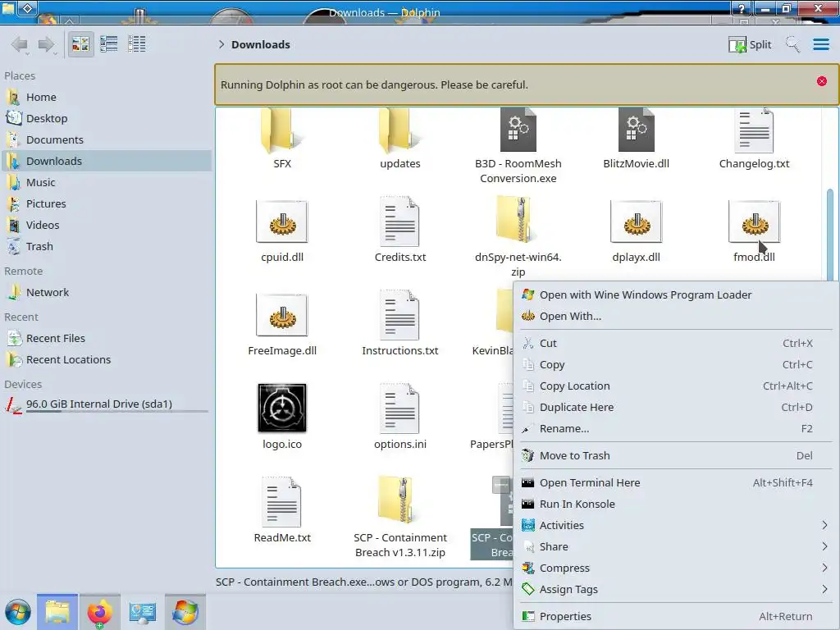Viewport: 840px width, 630px height.
Task: Select ReadMe.txt file icon
Action: pos(282,502)
